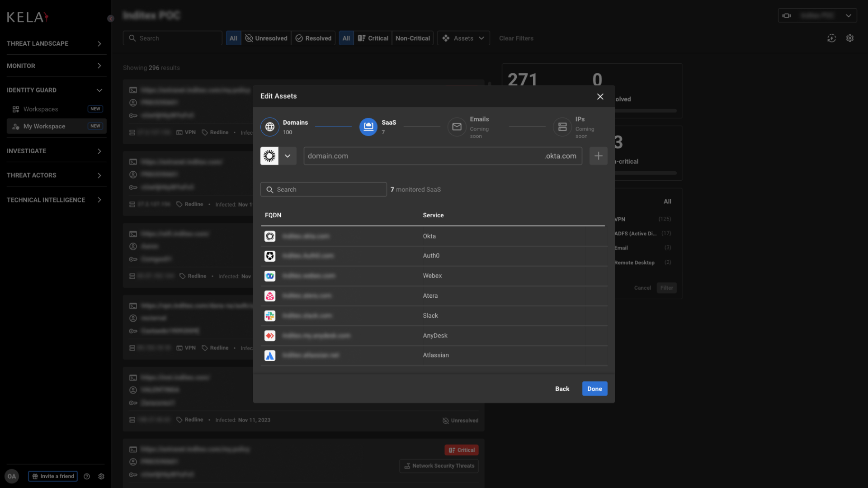Screen dimensions: 868x488
Task: Select the Auth0 service cell
Action: point(431,256)
